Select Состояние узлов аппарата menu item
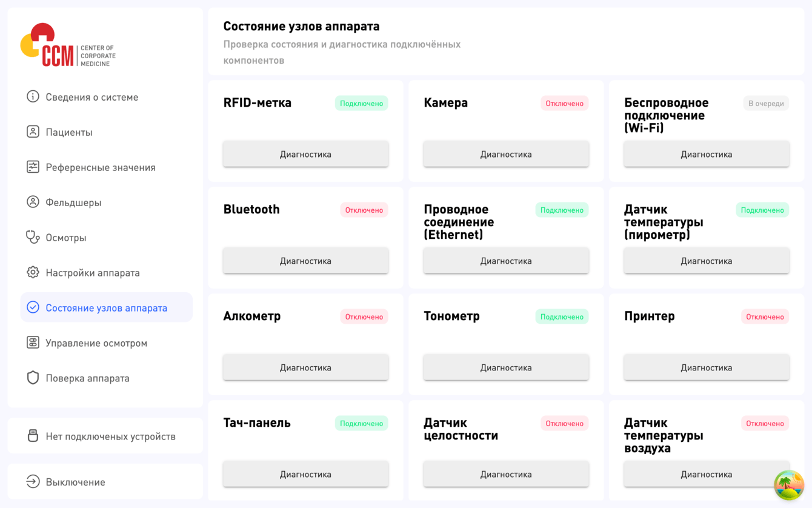The height and width of the screenshot is (508, 812). click(x=106, y=308)
